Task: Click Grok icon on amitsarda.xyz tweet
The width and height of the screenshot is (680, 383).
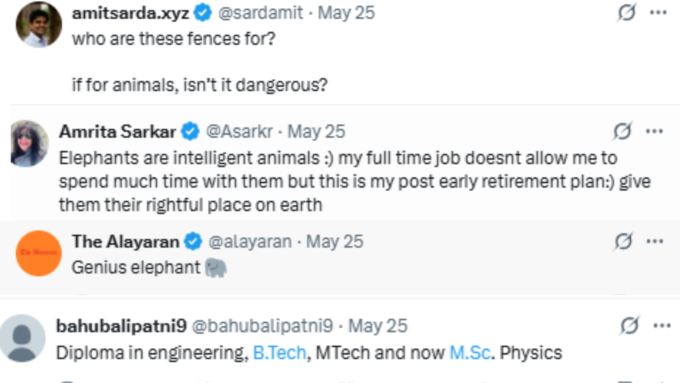Action: click(x=627, y=13)
